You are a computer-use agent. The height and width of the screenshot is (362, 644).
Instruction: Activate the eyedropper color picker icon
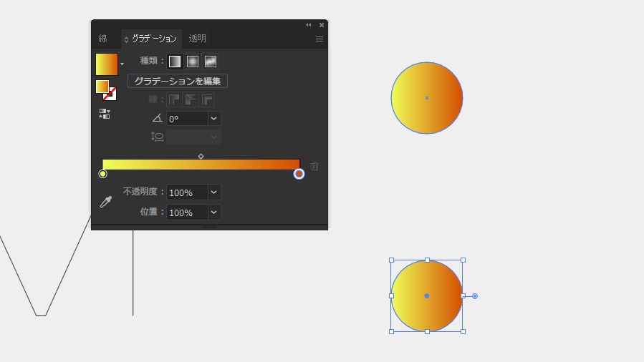tap(106, 202)
